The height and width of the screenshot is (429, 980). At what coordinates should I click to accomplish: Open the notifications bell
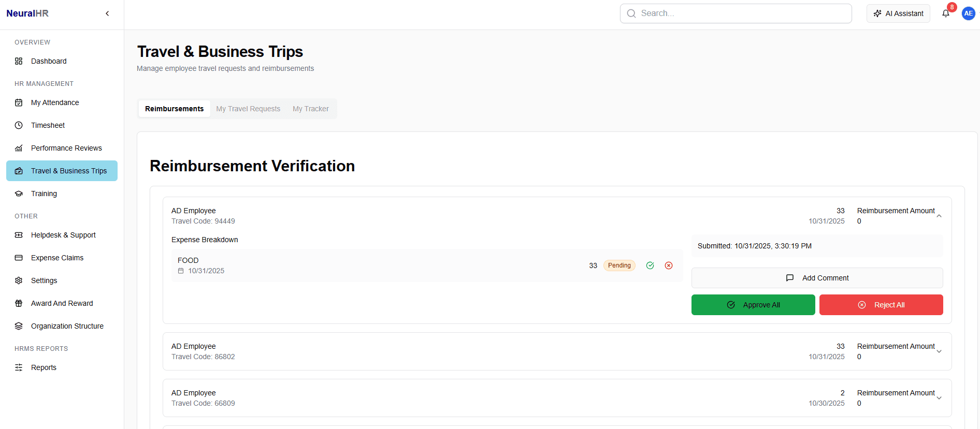(x=946, y=13)
